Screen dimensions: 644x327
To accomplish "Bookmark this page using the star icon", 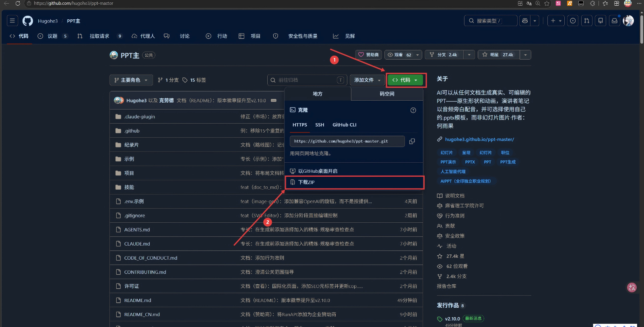I will tap(547, 3).
